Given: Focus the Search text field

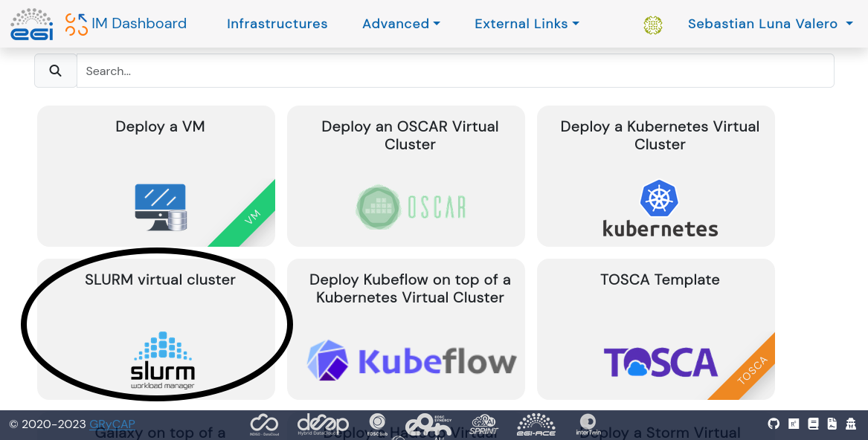Looking at the screenshot, I should point(455,71).
